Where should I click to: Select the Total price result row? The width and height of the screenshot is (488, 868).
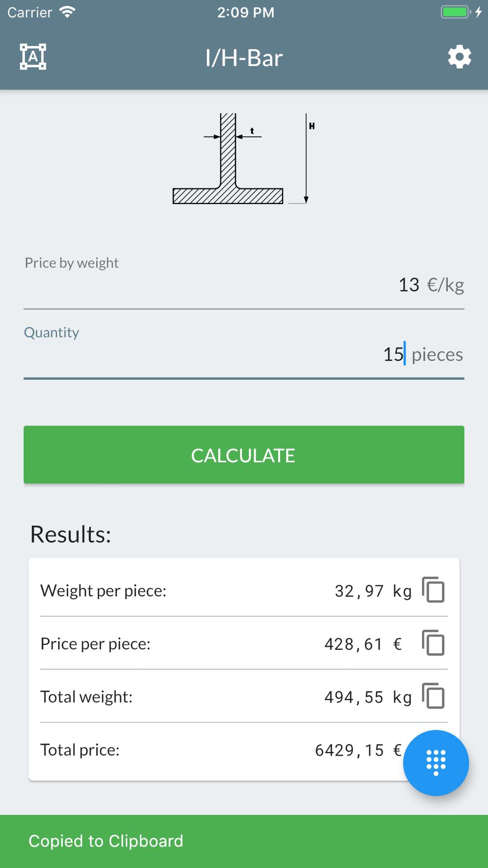(x=244, y=749)
